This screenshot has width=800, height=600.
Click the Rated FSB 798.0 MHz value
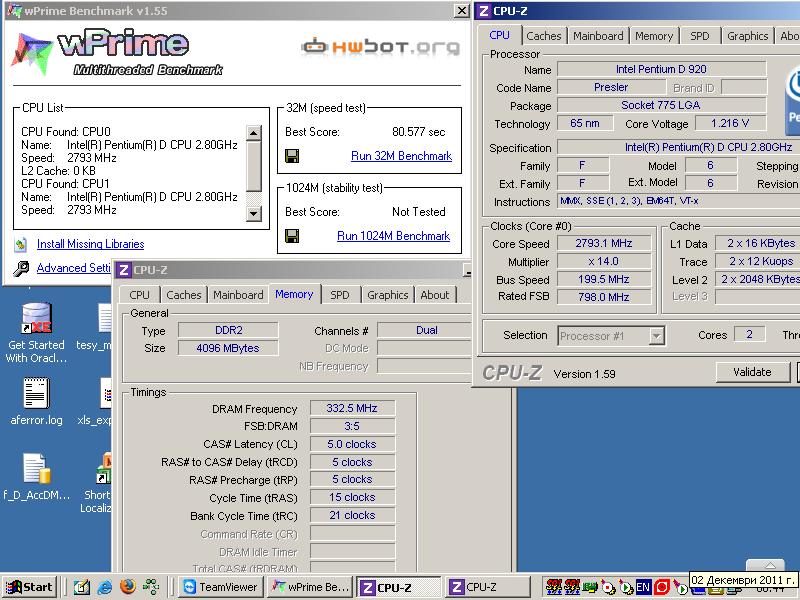604,297
